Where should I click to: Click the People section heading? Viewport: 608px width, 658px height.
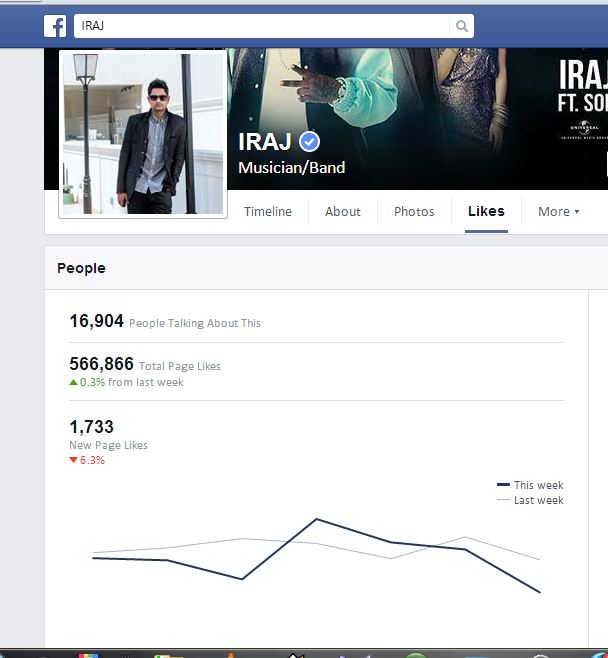click(81, 268)
